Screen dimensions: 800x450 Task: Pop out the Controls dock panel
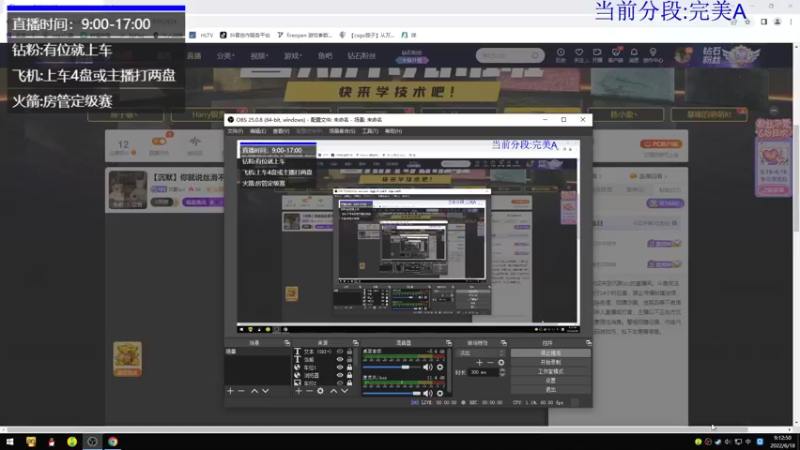click(x=588, y=343)
